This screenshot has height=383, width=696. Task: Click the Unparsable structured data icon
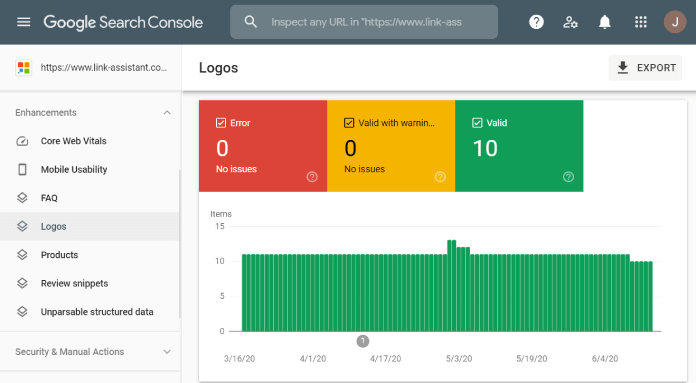point(22,312)
